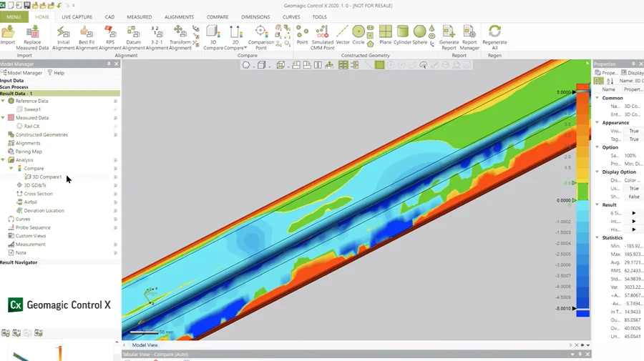Click the red top of color scale bar

click(582, 88)
